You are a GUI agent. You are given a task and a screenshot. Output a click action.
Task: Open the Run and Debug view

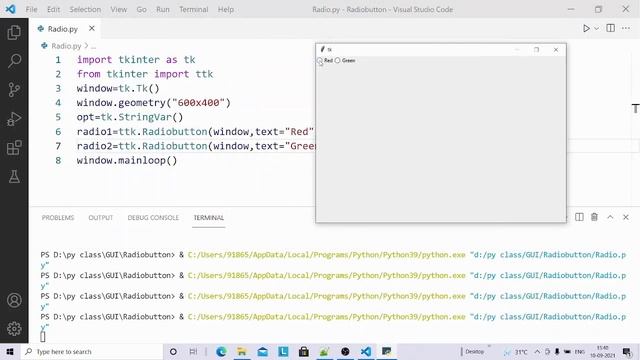pos(14,119)
